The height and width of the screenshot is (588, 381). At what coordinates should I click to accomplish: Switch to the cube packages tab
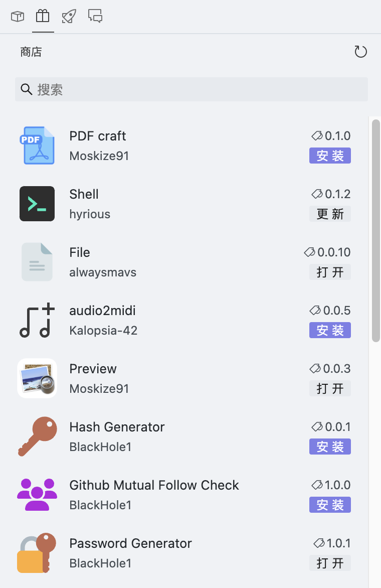(18, 17)
